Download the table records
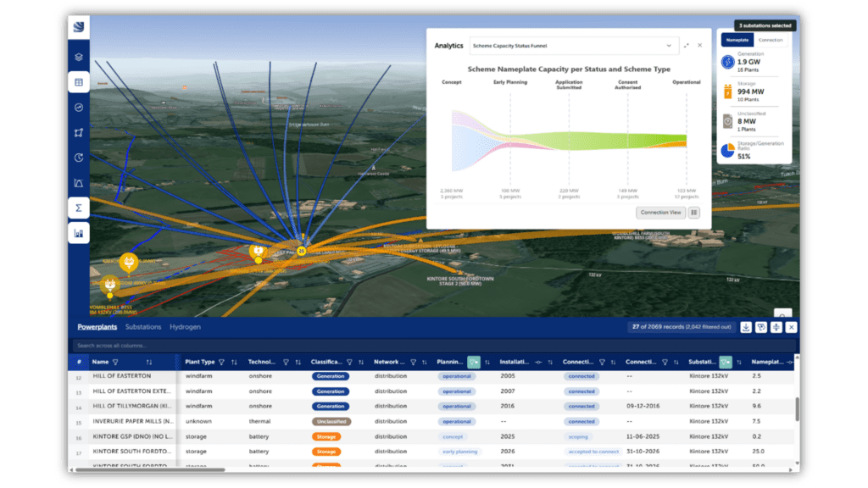Image resolution: width=868 pixels, height=488 pixels. point(746,327)
